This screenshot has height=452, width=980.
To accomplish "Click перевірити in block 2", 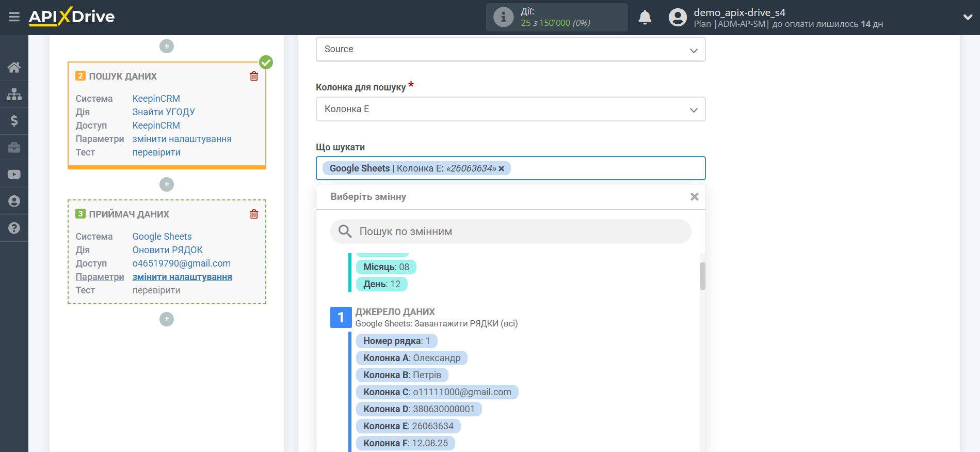I will 156,152.
